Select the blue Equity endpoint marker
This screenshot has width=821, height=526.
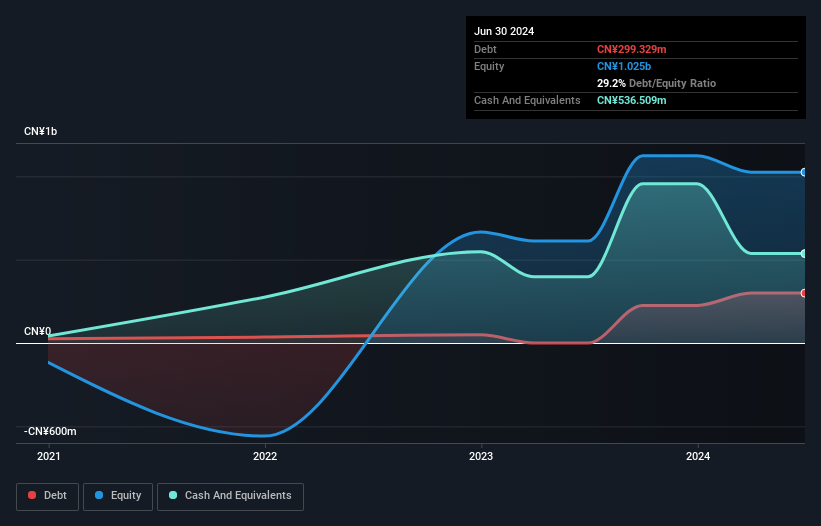tap(804, 172)
